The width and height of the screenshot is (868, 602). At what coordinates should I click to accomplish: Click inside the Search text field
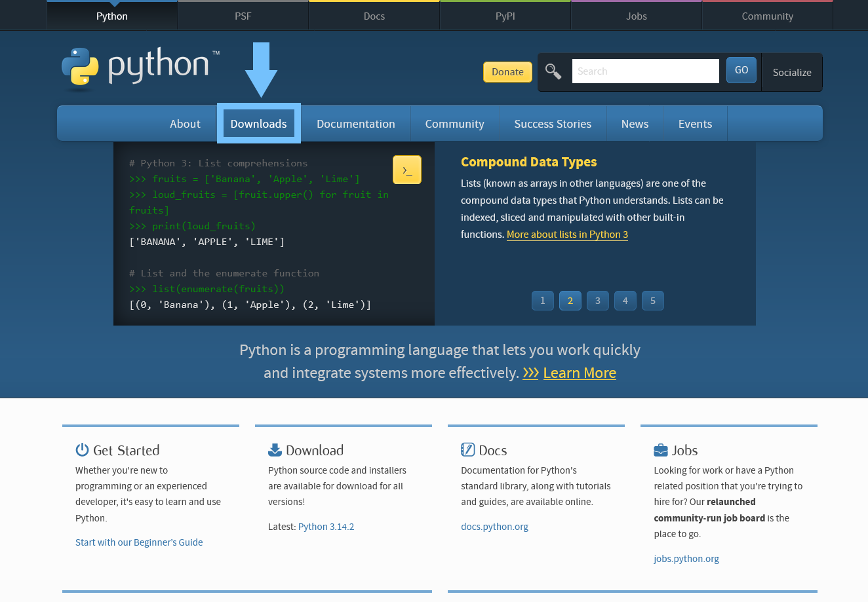(645, 71)
